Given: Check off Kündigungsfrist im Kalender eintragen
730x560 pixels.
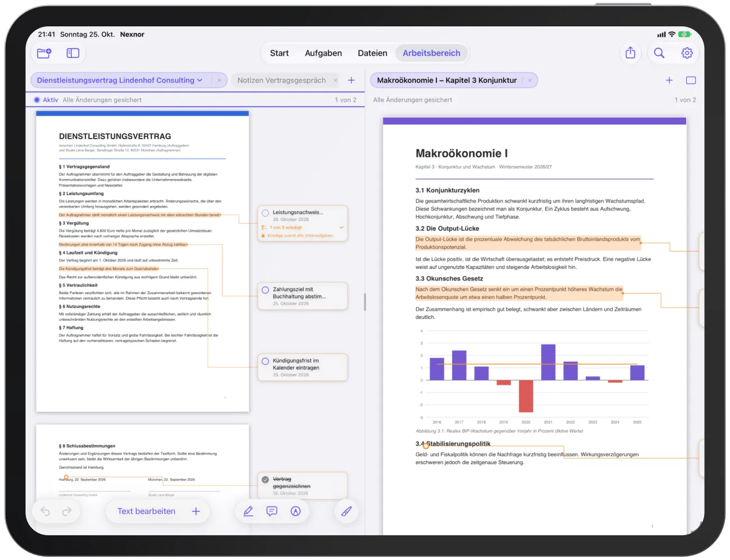Looking at the screenshot, I should (266, 361).
